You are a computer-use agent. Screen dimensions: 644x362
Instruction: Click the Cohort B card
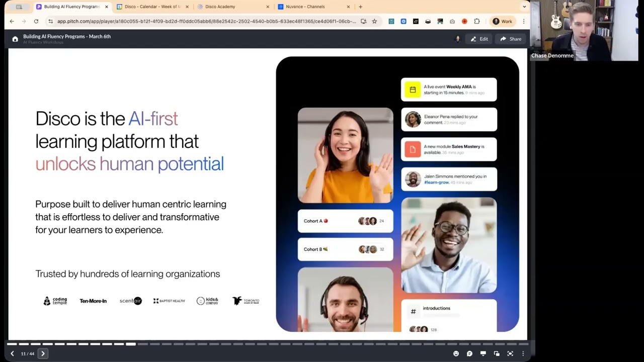pos(345,249)
